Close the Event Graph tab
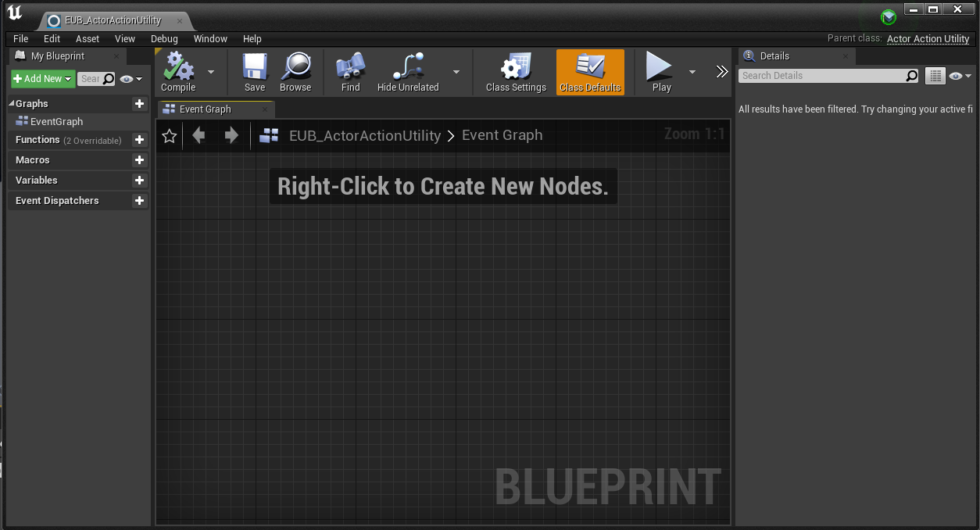 tap(265, 109)
